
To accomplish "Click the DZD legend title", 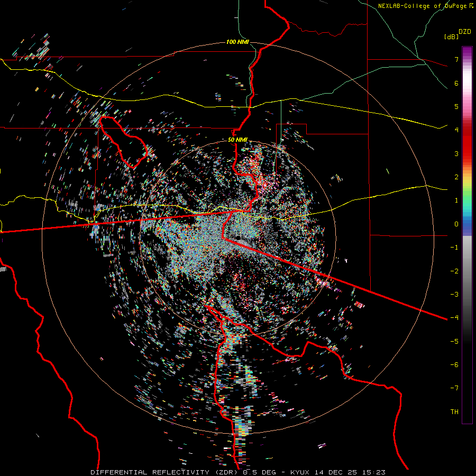I will 465,32.
